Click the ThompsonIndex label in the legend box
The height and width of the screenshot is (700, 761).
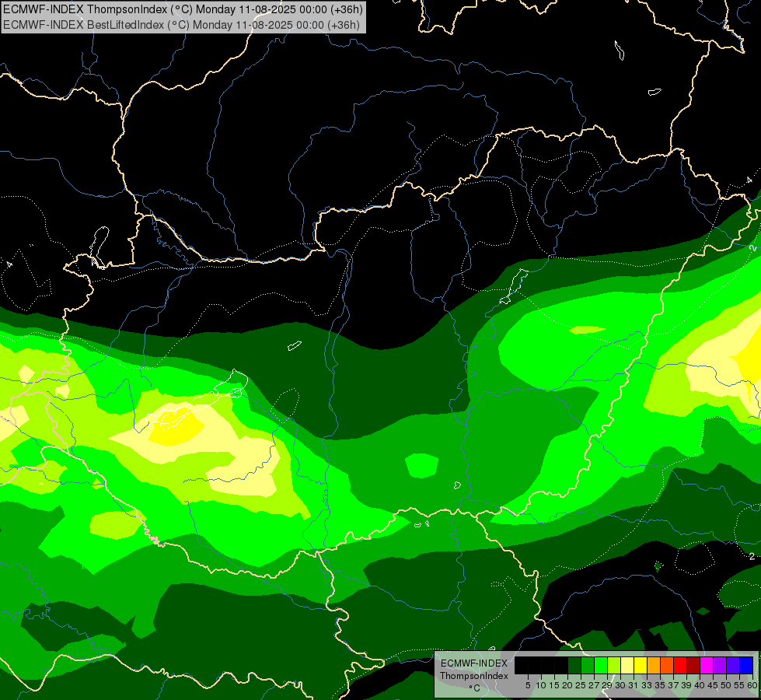click(x=474, y=676)
